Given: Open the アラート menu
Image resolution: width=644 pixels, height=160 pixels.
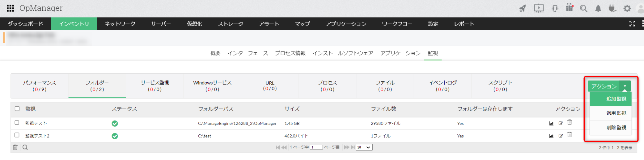Looking at the screenshot, I should pyautogui.click(x=269, y=24).
